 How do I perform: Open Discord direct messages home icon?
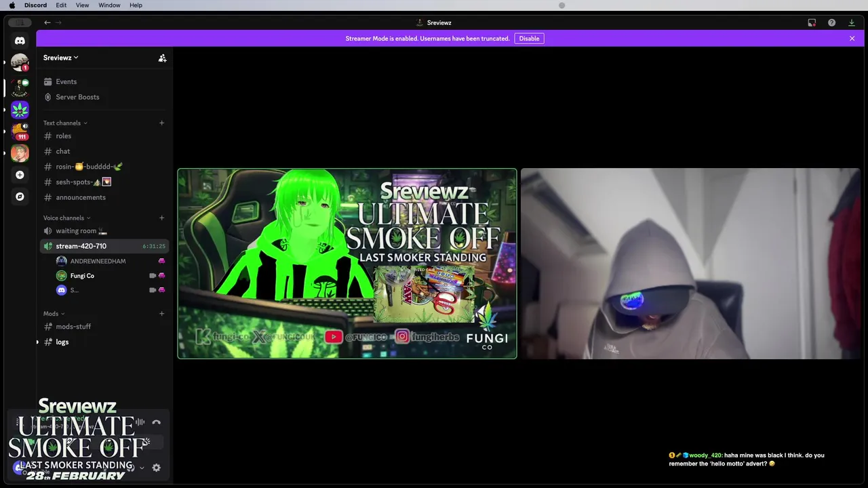pyautogui.click(x=20, y=41)
